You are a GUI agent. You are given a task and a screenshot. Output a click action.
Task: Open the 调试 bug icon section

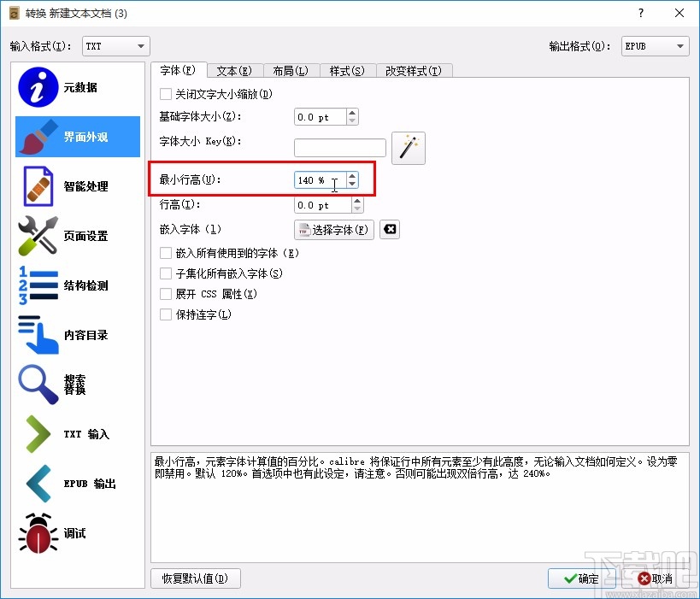coord(78,533)
